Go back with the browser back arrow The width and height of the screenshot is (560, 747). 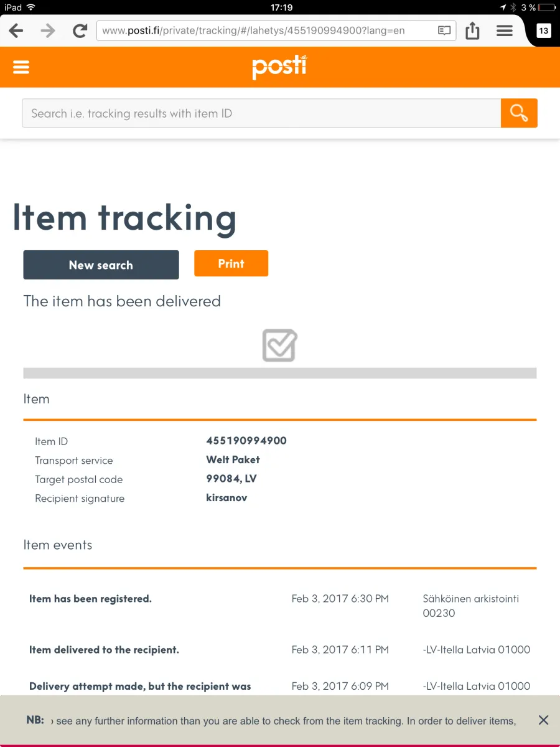click(16, 31)
